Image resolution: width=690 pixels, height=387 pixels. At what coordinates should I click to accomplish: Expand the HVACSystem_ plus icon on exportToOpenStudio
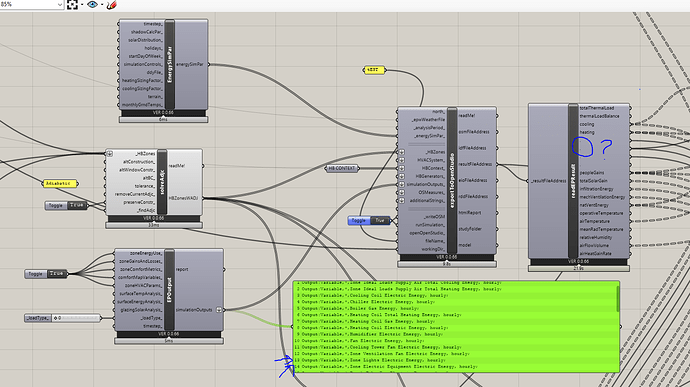(401, 160)
